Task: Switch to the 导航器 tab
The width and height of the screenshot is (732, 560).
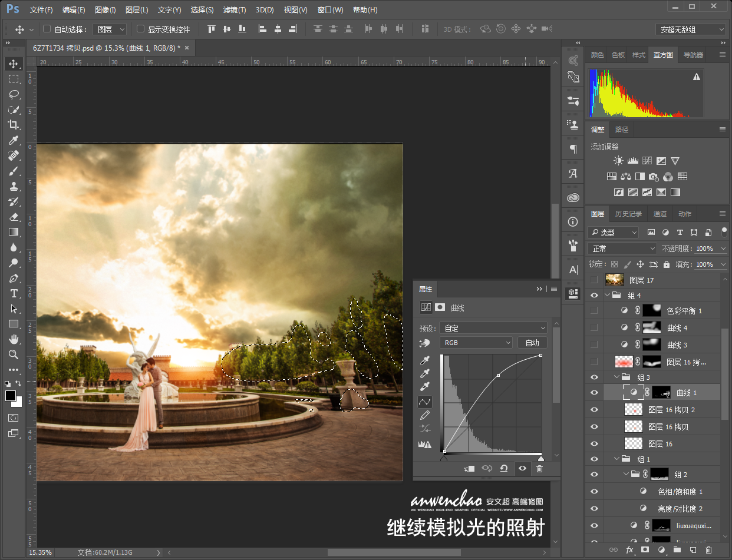Action: (x=693, y=55)
